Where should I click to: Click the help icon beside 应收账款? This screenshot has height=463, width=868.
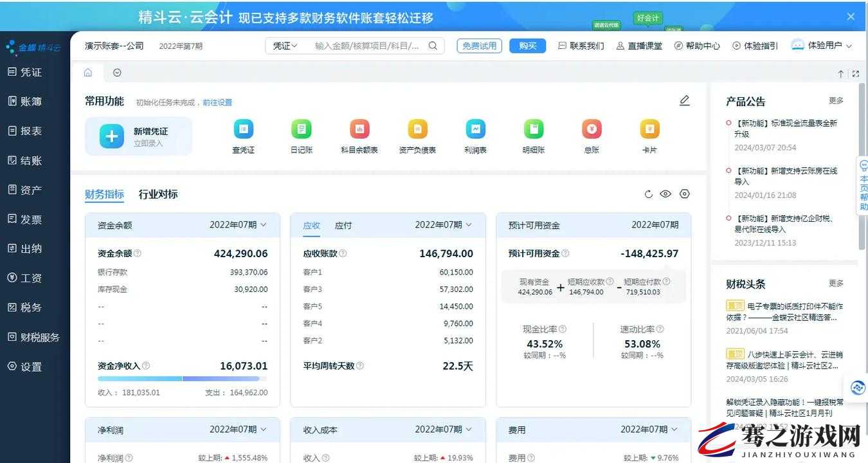coord(343,254)
